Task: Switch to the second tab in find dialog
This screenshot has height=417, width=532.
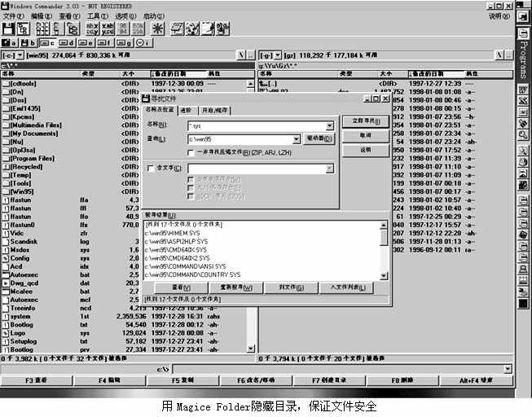Action: (x=186, y=109)
